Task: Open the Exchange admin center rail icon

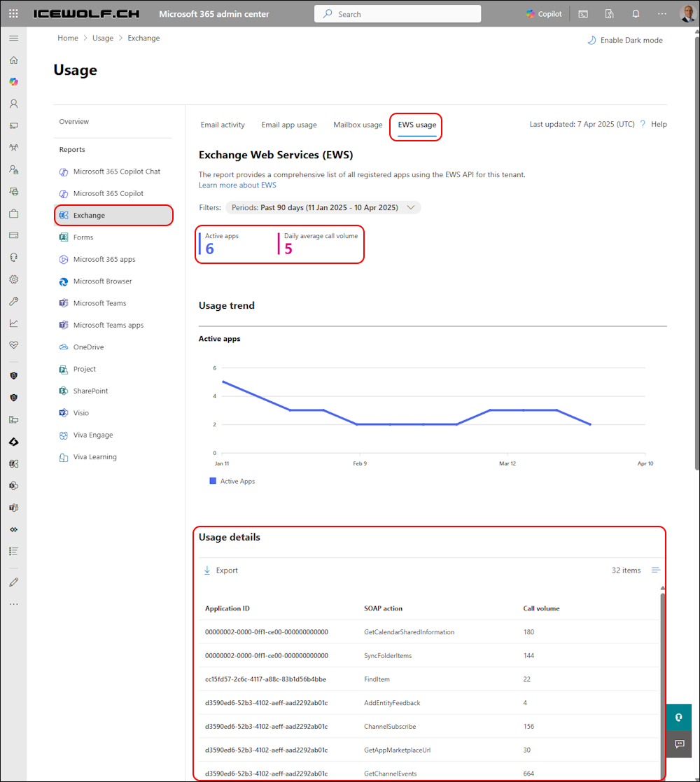Action: (13, 464)
